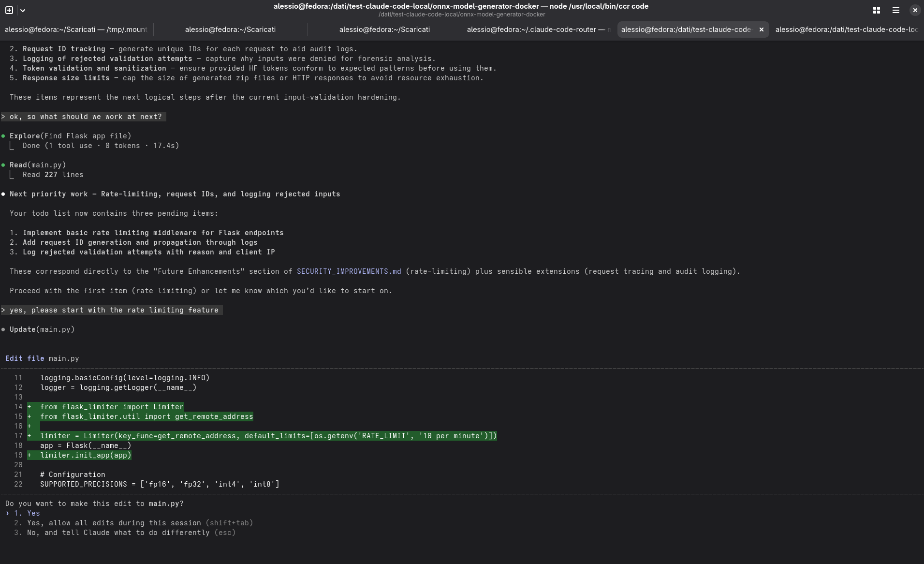The image size is (924, 564).
Task: Open the hamburger main menu
Action: pos(895,10)
